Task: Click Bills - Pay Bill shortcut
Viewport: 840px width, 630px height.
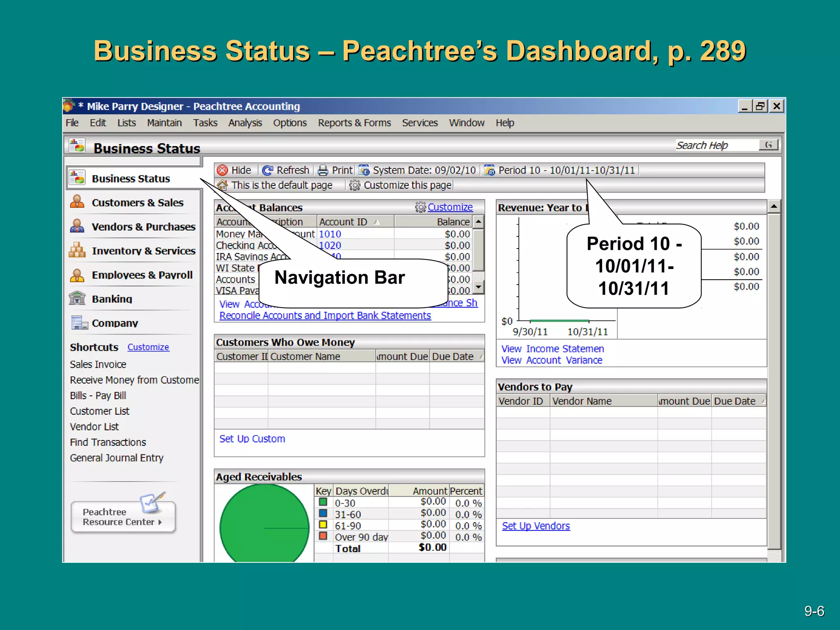Action: (98, 395)
